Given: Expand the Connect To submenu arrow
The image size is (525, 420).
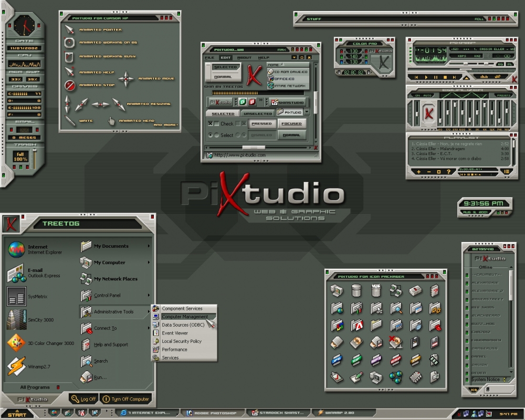Looking at the screenshot, I should 149,328.
